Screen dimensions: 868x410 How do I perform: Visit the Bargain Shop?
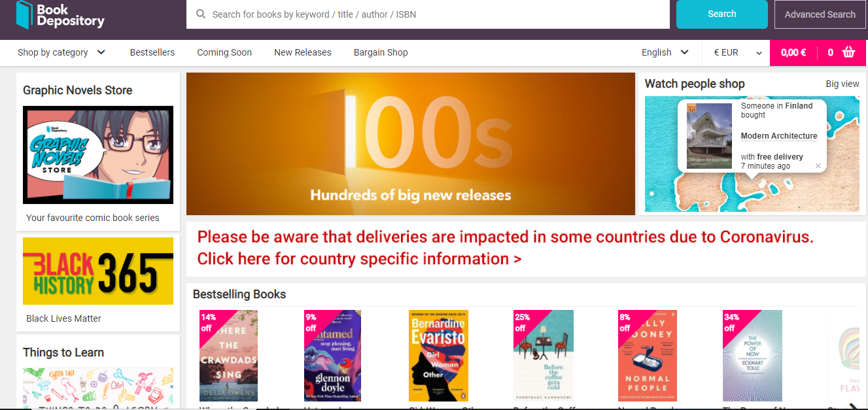click(381, 52)
